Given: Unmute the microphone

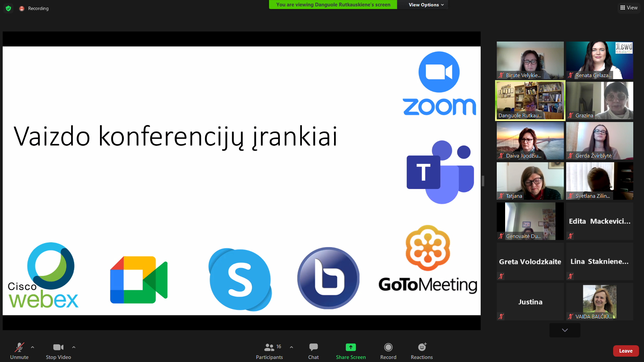Looking at the screenshot, I should click(19, 351).
